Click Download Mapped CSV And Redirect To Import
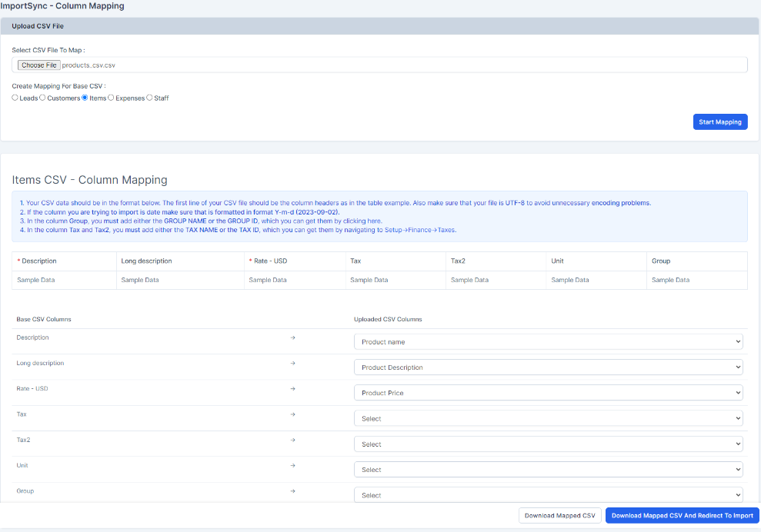 click(682, 516)
